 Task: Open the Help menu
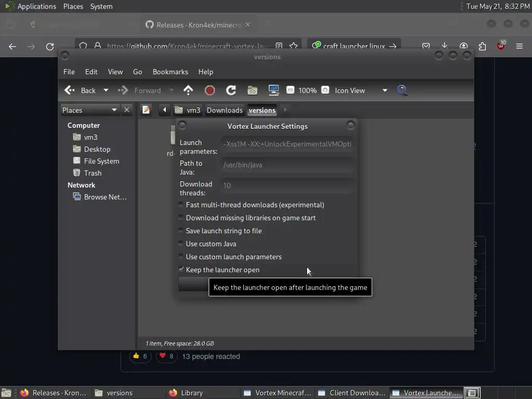(206, 72)
